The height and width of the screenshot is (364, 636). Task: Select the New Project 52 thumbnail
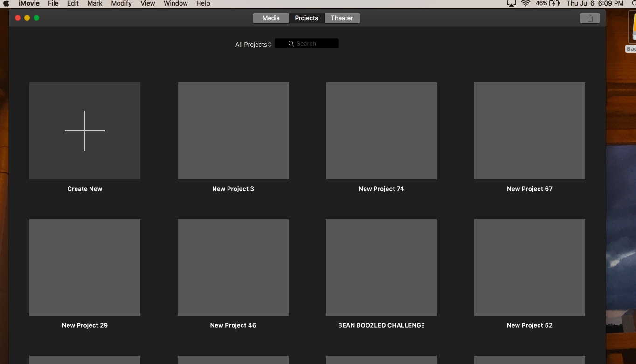point(530,268)
